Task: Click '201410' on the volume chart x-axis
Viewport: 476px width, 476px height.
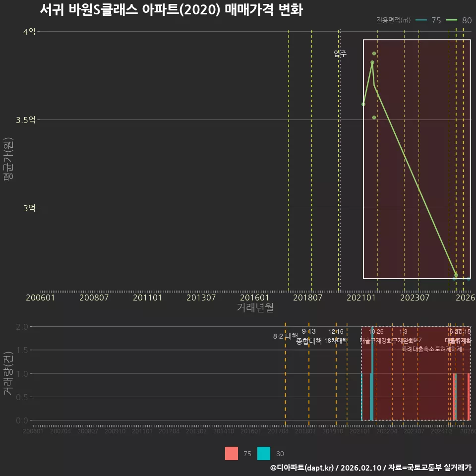Action: [224, 431]
